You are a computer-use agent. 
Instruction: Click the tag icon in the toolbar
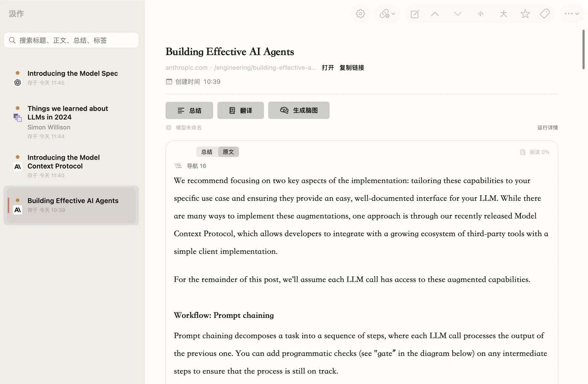545,14
